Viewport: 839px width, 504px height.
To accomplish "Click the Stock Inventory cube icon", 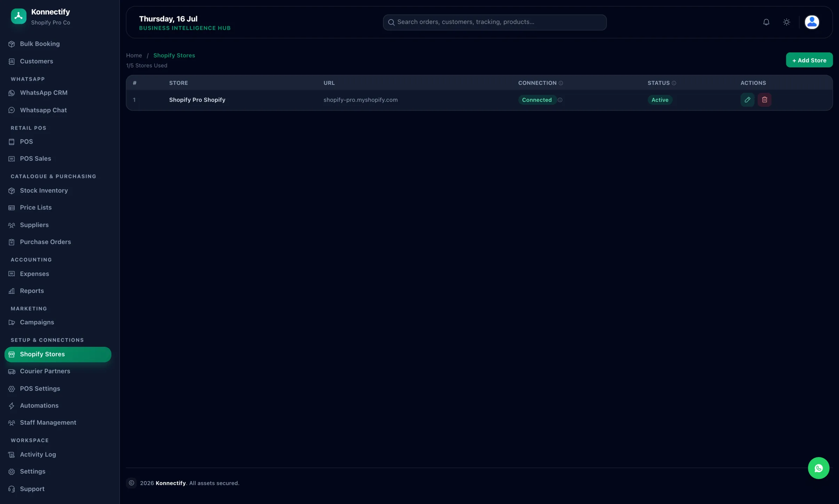I will click(12, 191).
